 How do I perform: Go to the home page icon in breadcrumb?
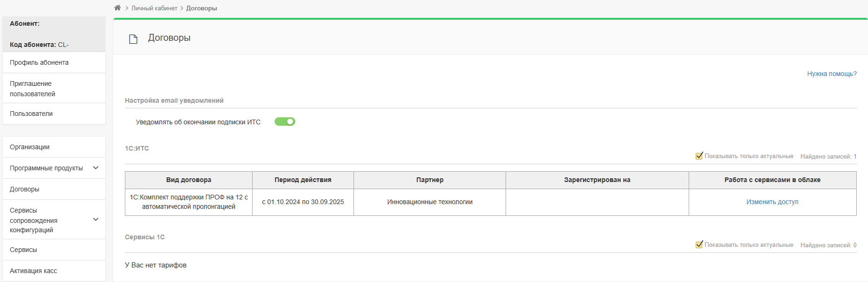coord(117,8)
